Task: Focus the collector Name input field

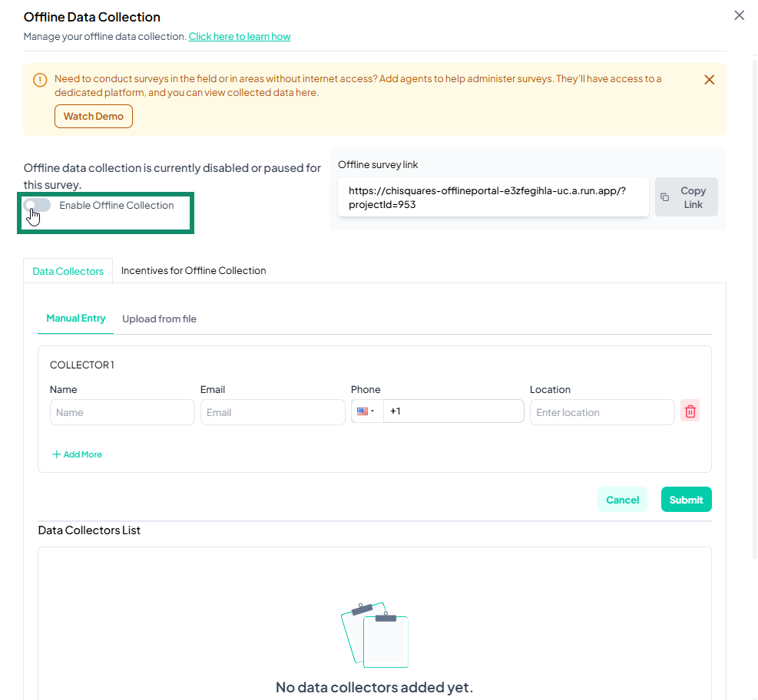Action: coord(122,412)
